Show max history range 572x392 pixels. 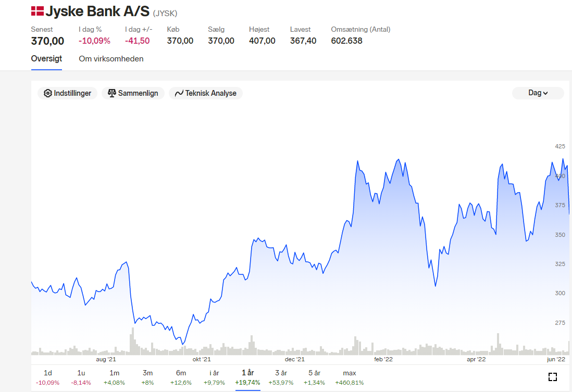(350, 377)
